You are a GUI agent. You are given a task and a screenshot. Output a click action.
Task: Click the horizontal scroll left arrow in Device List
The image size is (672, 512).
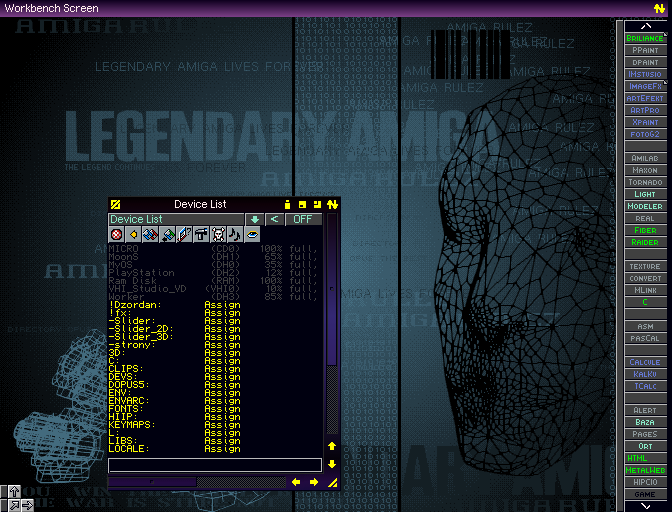[x=296, y=482]
